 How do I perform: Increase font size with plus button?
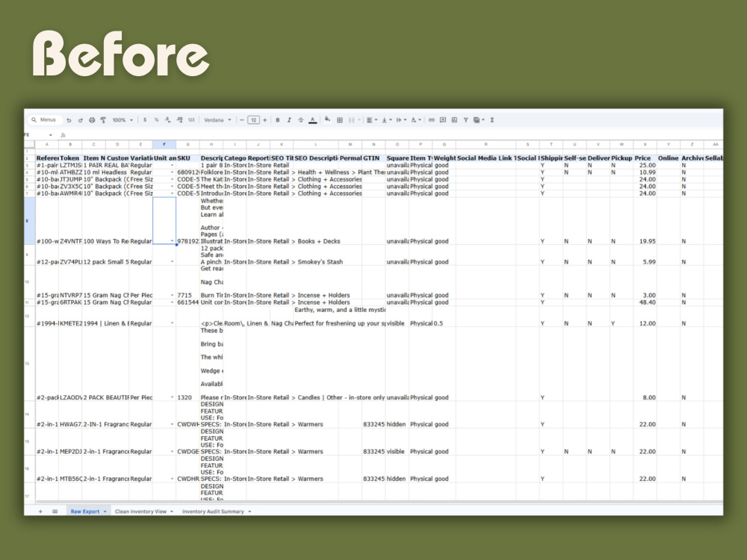pos(265,120)
